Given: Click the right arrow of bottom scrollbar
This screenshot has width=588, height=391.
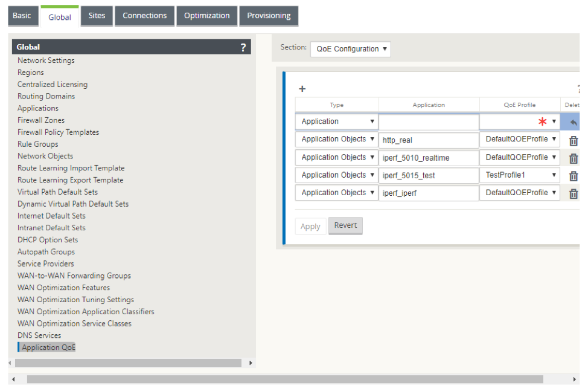Looking at the screenshot, I should 574,380.
